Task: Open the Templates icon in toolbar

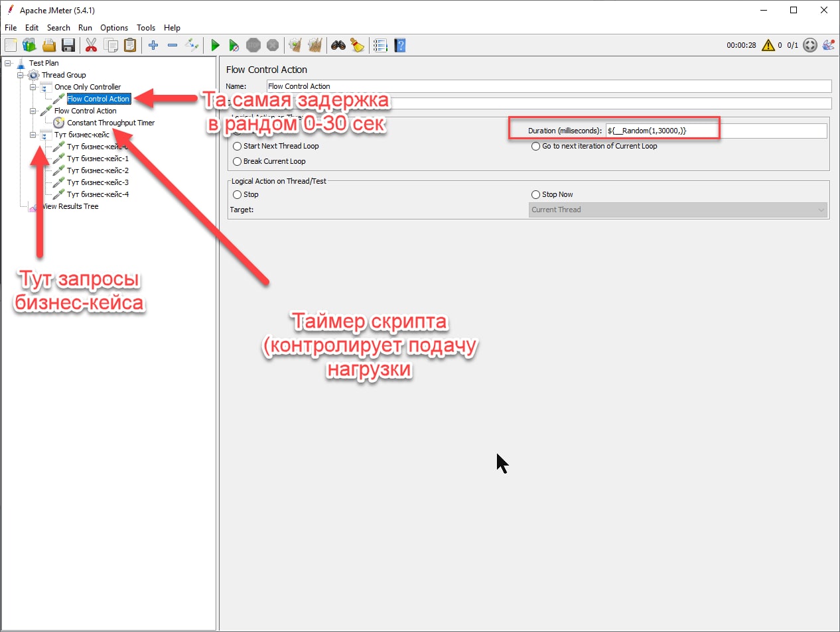Action: coord(29,45)
